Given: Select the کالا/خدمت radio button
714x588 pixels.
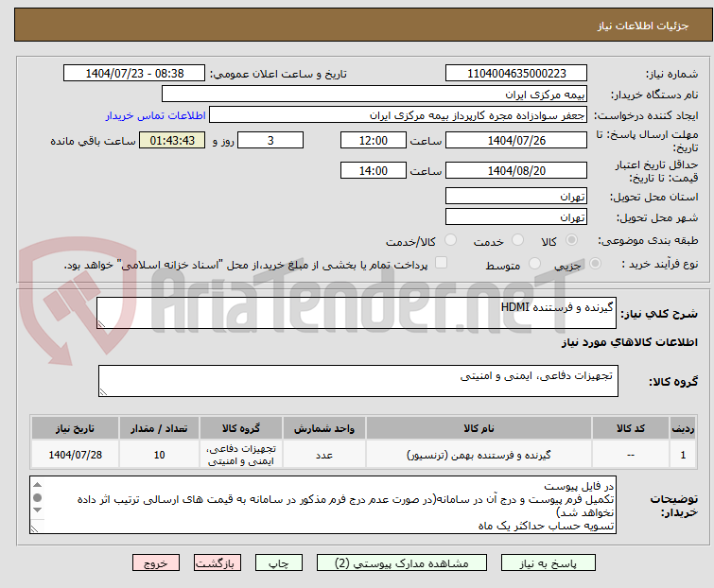Looking at the screenshot, I should point(450,240).
